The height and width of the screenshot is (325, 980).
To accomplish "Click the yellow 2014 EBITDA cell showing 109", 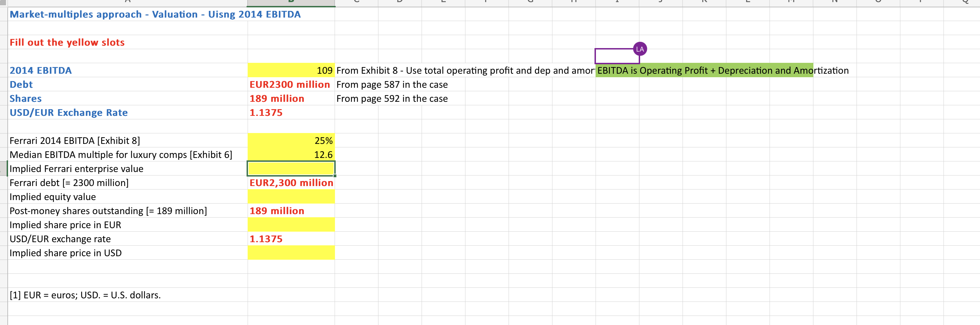I will [291, 70].
